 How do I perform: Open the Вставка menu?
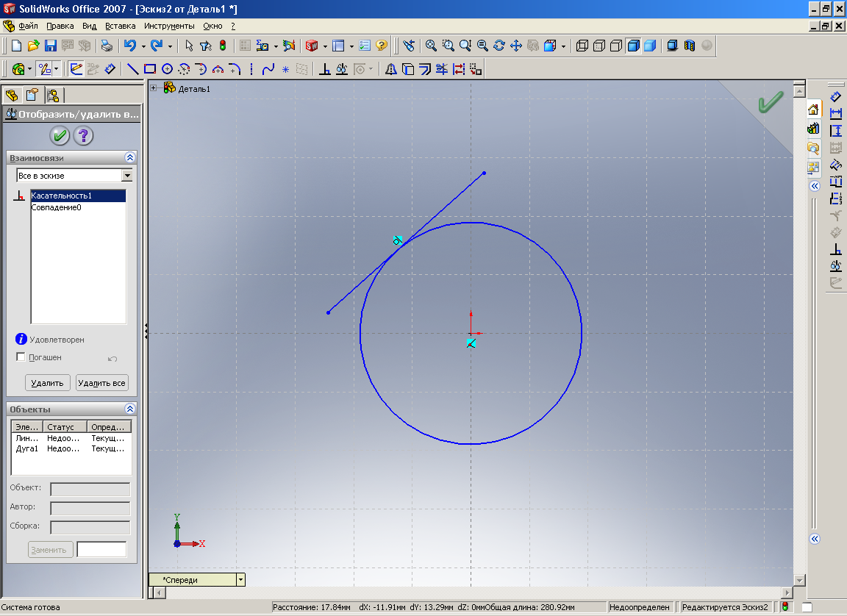point(120,26)
